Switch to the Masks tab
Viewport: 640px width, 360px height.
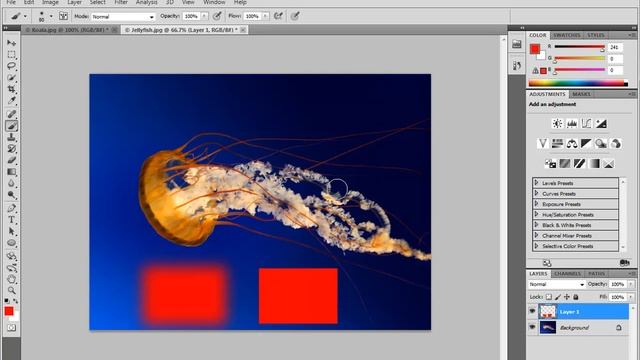(x=581, y=94)
